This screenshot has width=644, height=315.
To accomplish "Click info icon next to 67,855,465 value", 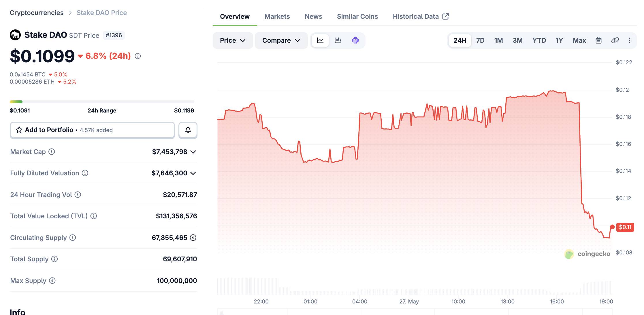I will (x=193, y=238).
